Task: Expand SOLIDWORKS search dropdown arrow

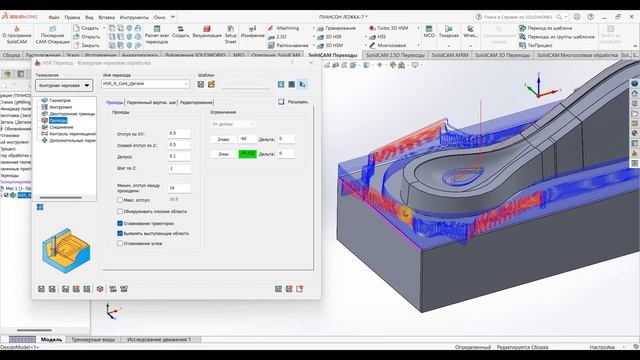Action: (566, 17)
